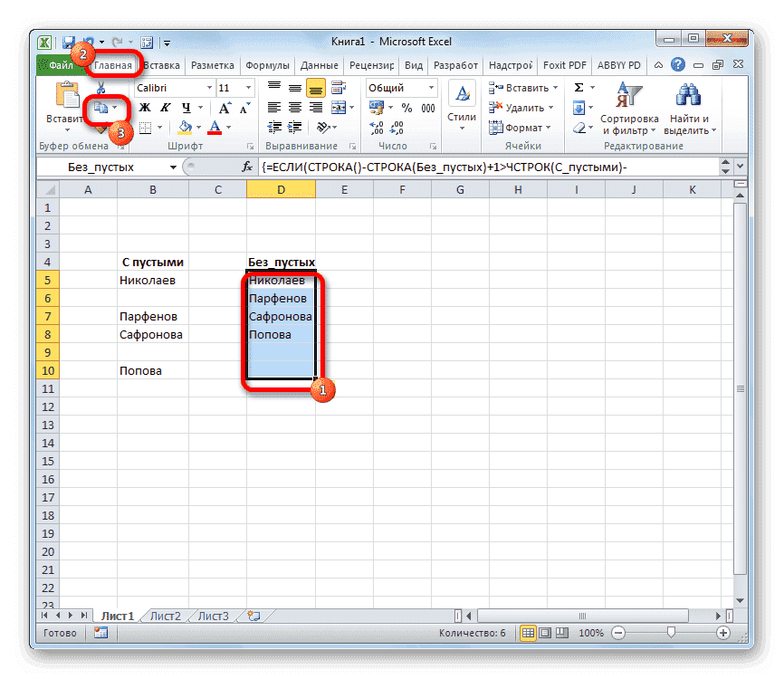
Task: Apply bold formatting with the Ж icon
Action: tap(145, 109)
